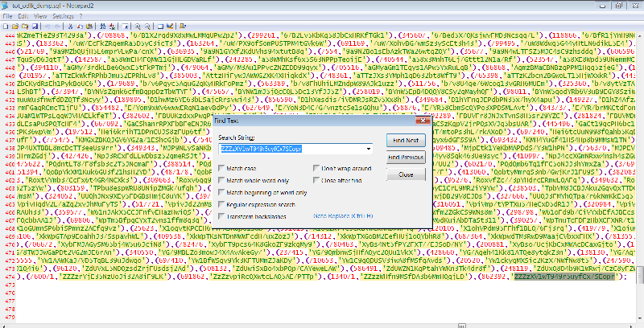Enable Regular expression search checkbox
Image resolution: width=644 pixels, height=328 pixels.
pos(221,204)
